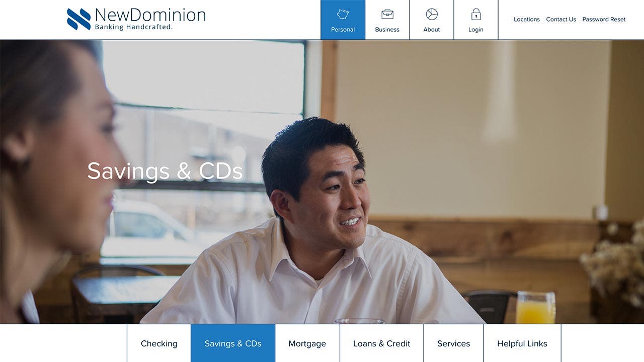
Task: Open the Password Reset link
Action: point(604,20)
